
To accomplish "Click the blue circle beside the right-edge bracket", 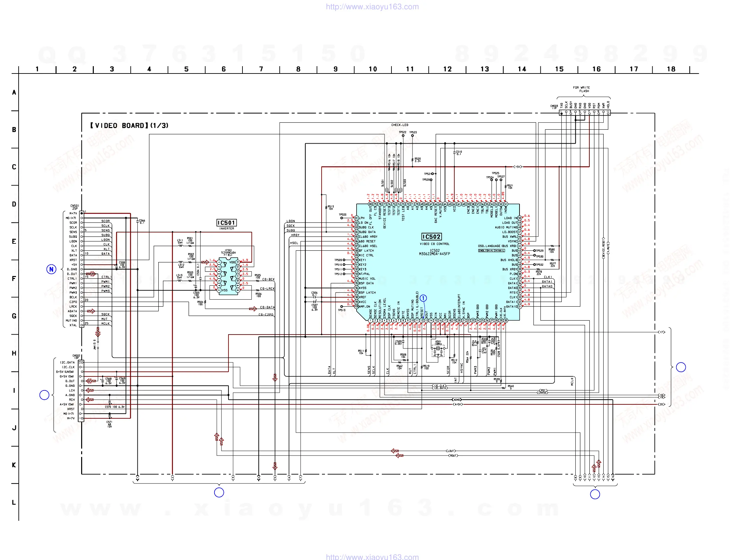I will (x=681, y=367).
